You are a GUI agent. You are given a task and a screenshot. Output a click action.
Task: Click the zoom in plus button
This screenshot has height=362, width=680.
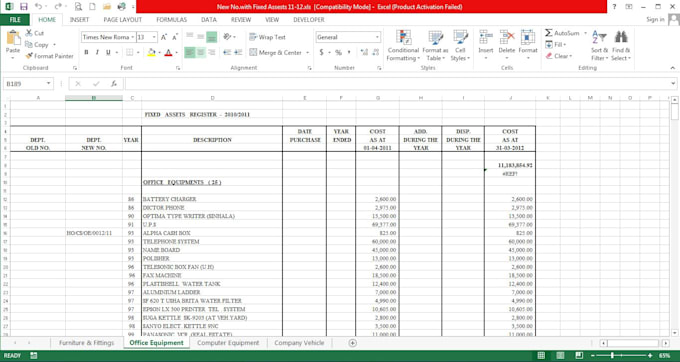pos(650,355)
